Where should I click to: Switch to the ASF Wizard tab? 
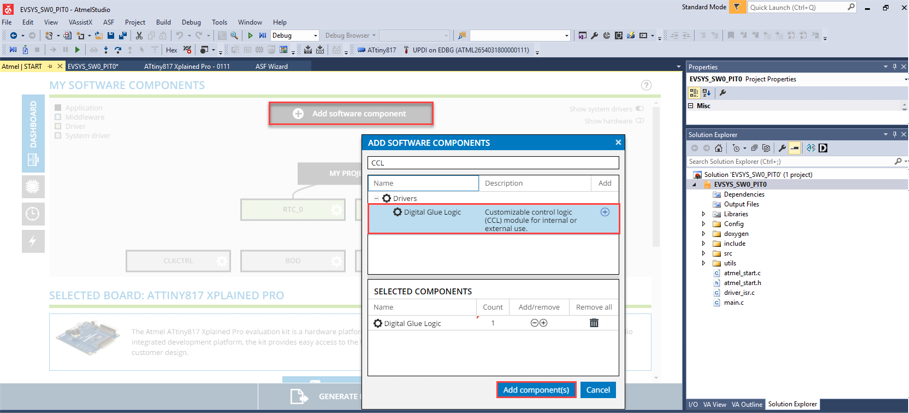(271, 66)
